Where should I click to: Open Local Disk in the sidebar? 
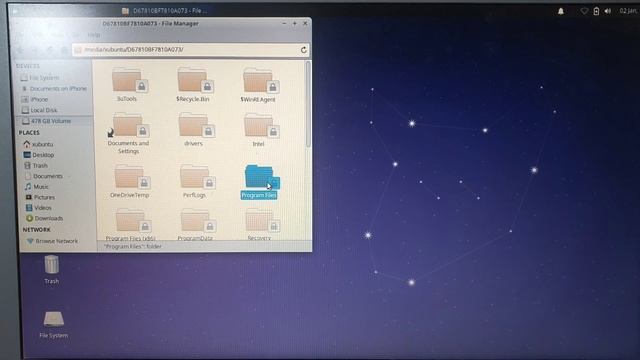pos(40,110)
